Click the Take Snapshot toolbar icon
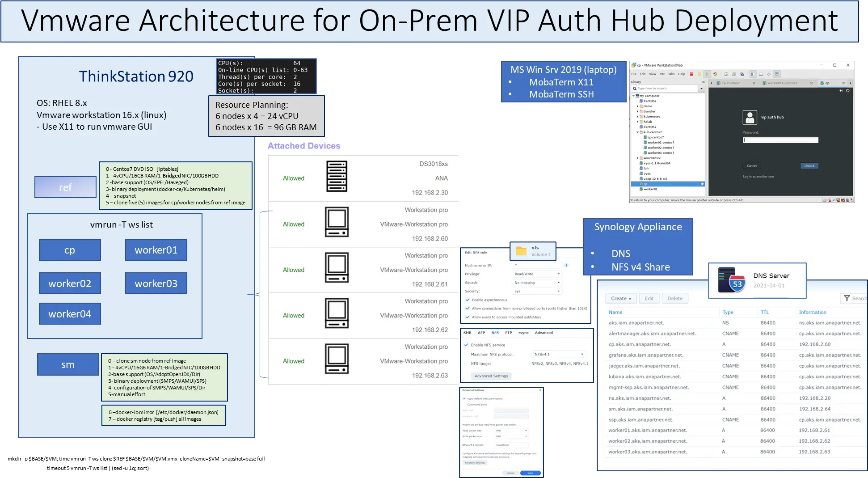 [x=726, y=74]
